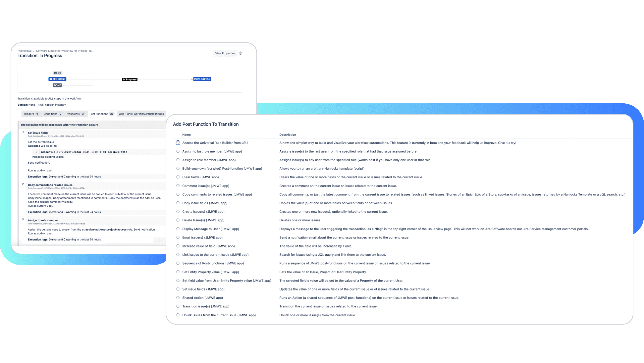
Task: Select Unlink issues from the current issue radio
Action: [178, 315]
